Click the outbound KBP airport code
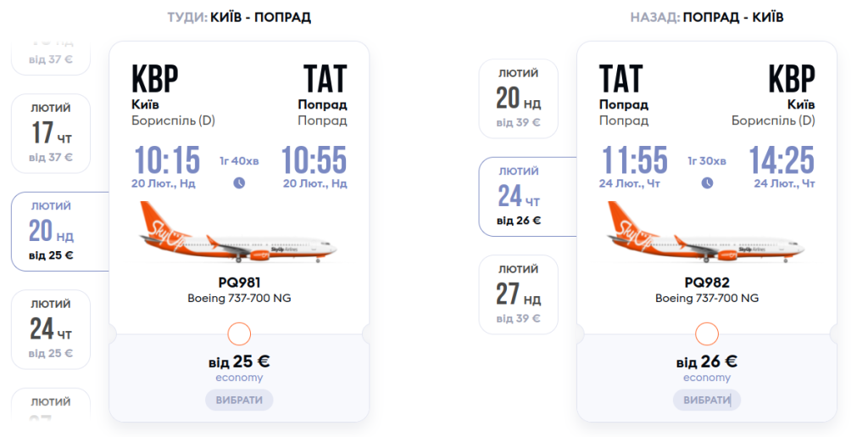The height and width of the screenshot is (437, 868). coord(155,79)
